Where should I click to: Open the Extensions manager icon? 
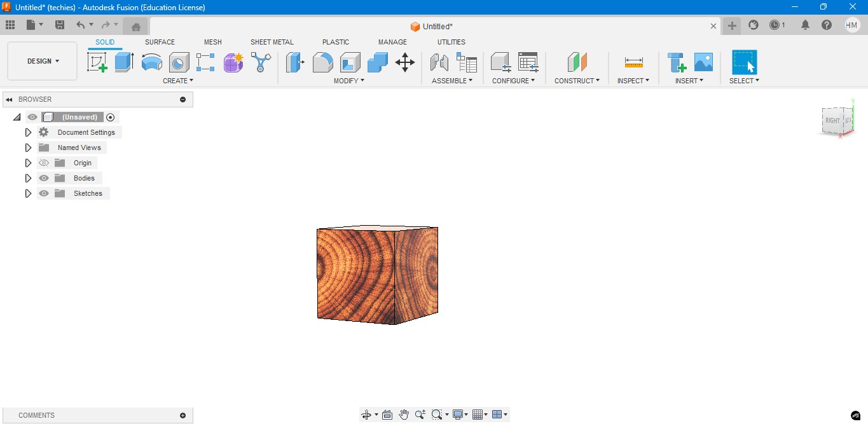pyautogui.click(x=754, y=25)
